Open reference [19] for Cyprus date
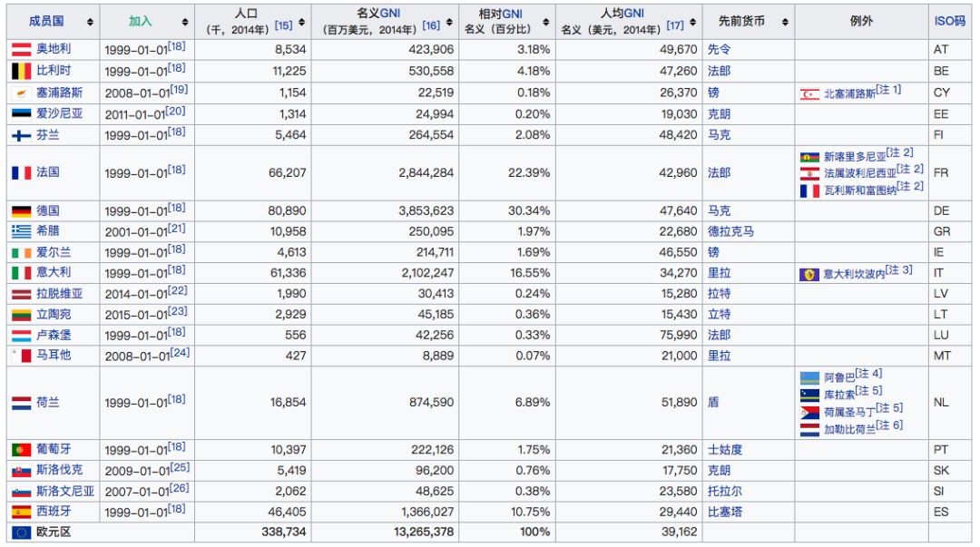 (x=179, y=90)
